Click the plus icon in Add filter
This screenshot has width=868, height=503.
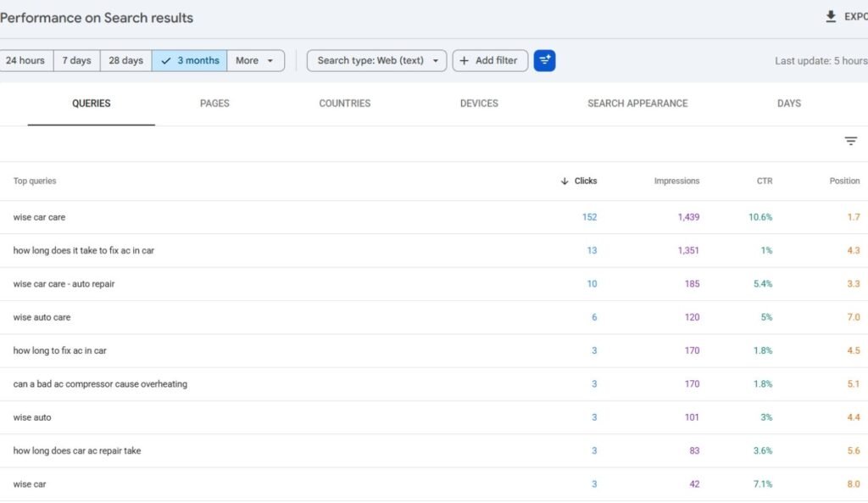[x=464, y=60]
